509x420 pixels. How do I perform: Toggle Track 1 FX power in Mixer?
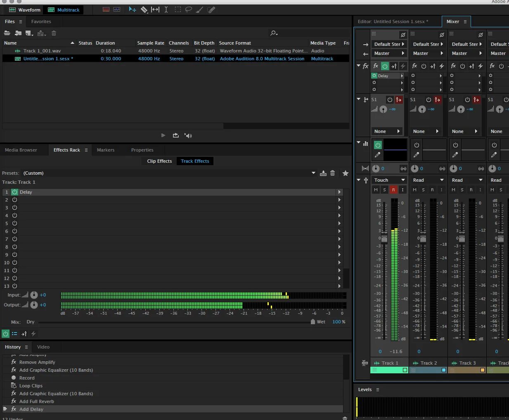pos(385,66)
